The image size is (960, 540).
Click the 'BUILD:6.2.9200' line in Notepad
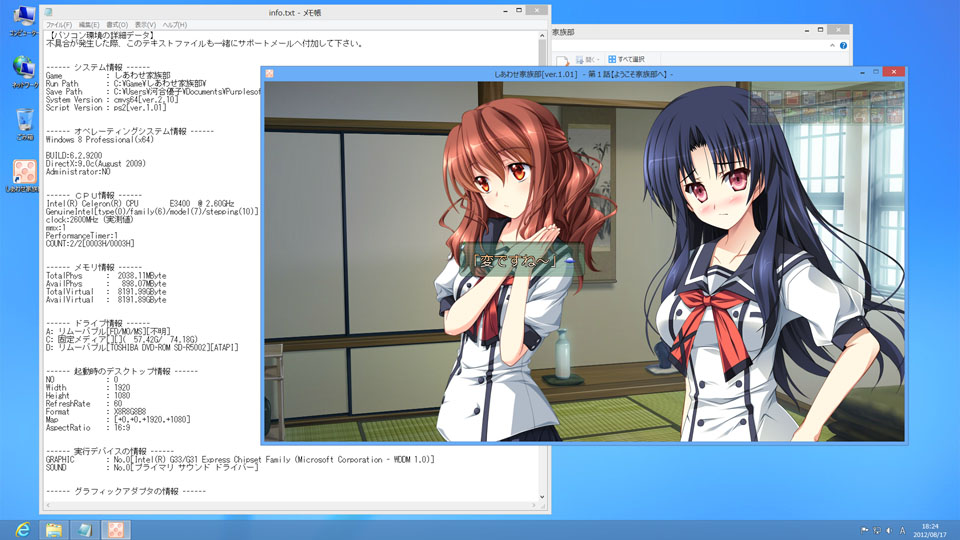(x=73, y=156)
